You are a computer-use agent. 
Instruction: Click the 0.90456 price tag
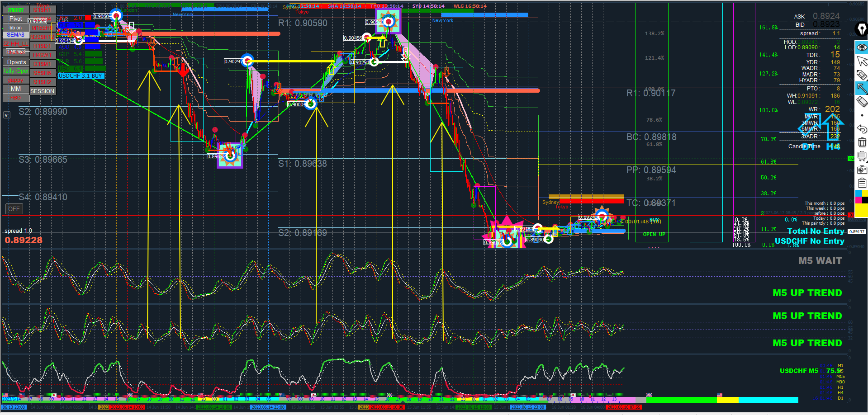click(x=353, y=38)
